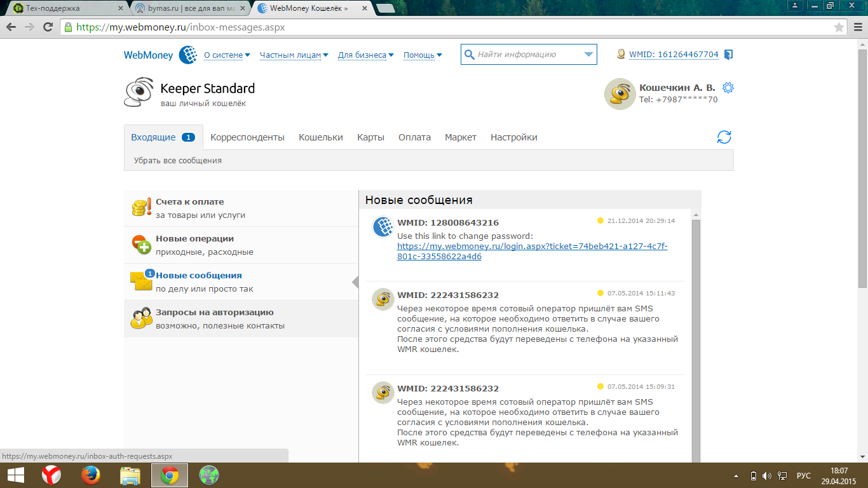Image resolution: width=868 pixels, height=488 pixels.
Task: Click the WebMoney globe logo in the header
Action: (x=187, y=55)
